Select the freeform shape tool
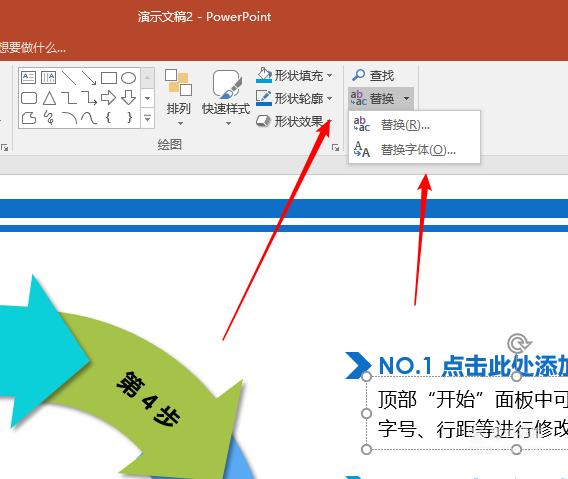This screenshot has height=479, width=568. [29, 118]
